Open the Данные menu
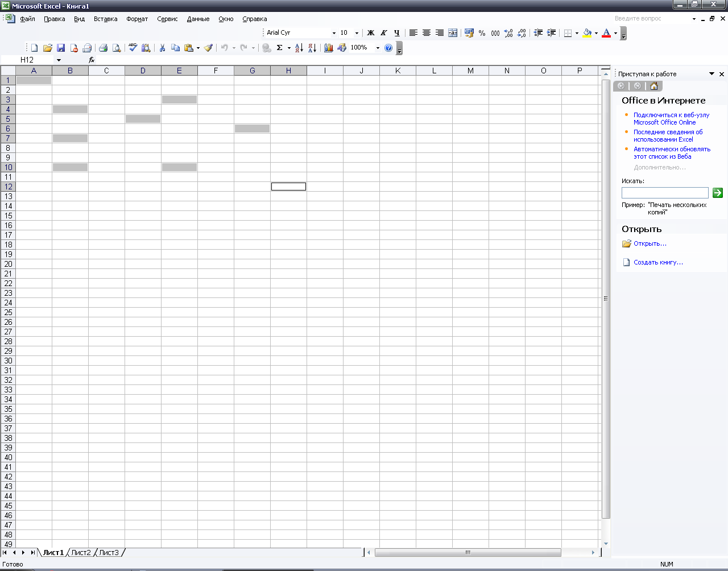This screenshot has width=728, height=571. pyautogui.click(x=198, y=19)
